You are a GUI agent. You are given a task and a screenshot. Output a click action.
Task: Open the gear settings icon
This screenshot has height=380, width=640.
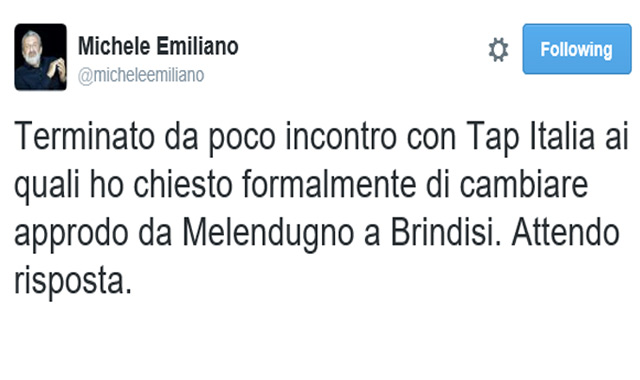tap(498, 50)
